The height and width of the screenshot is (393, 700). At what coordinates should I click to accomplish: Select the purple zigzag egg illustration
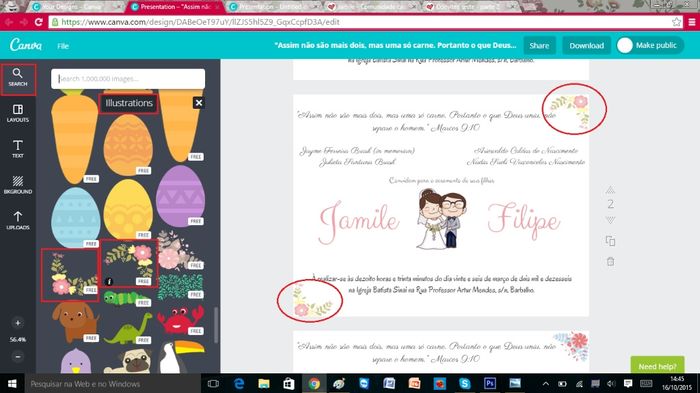point(180,196)
